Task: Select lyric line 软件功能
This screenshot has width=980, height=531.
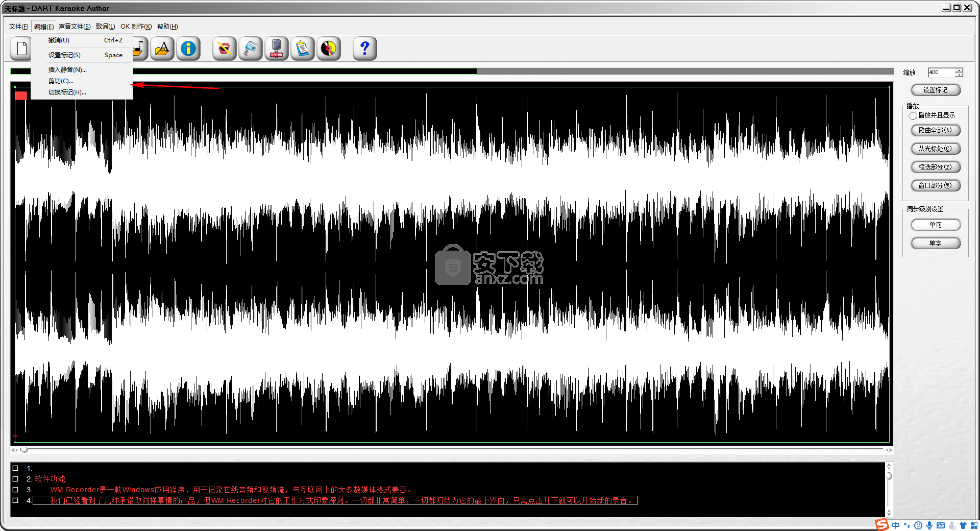Action: [50, 479]
